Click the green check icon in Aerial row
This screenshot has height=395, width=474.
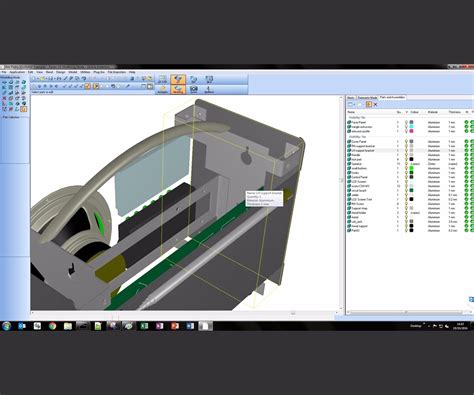[466, 217]
